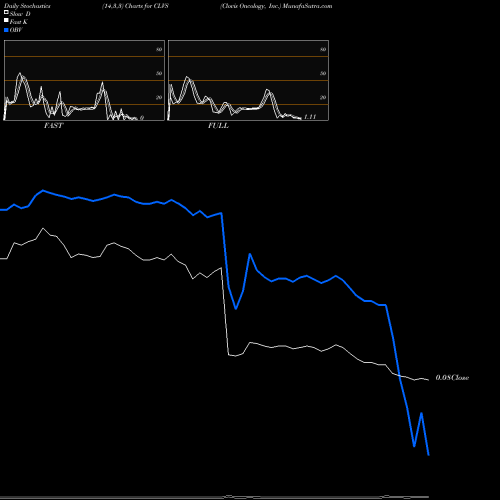The width and height of the screenshot is (500, 500).
Task: Click the blue OBV legend swatch
Action: [x=6, y=30]
